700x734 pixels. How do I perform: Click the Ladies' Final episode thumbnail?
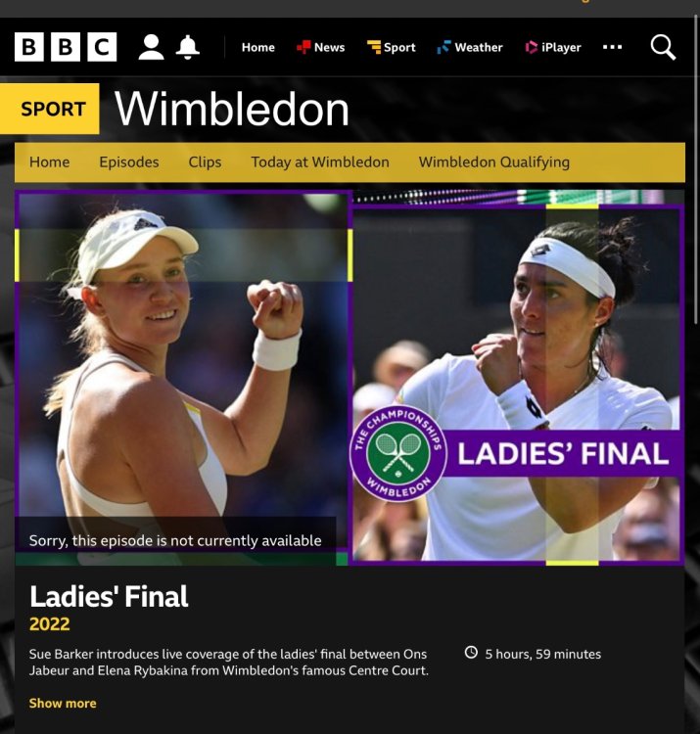350,378
